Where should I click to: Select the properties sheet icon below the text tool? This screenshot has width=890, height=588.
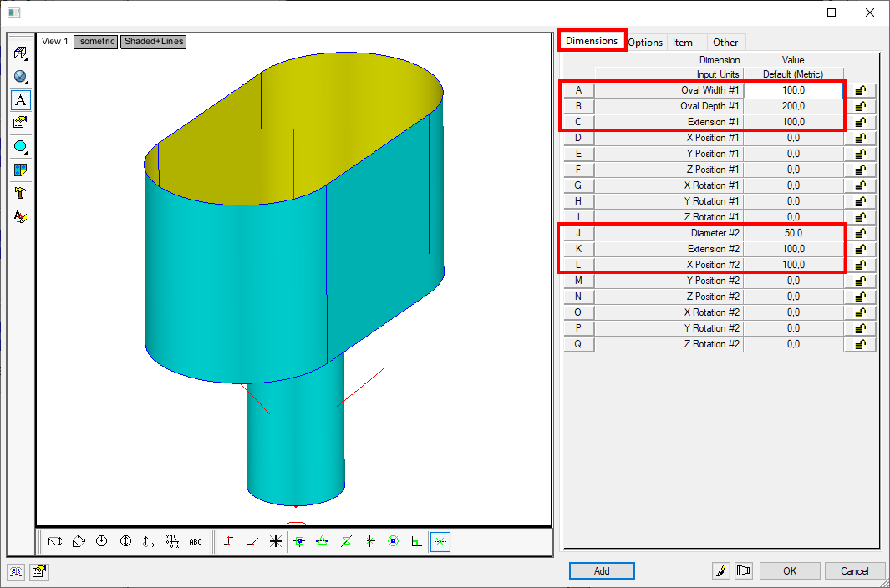click(x=21, y=123)
